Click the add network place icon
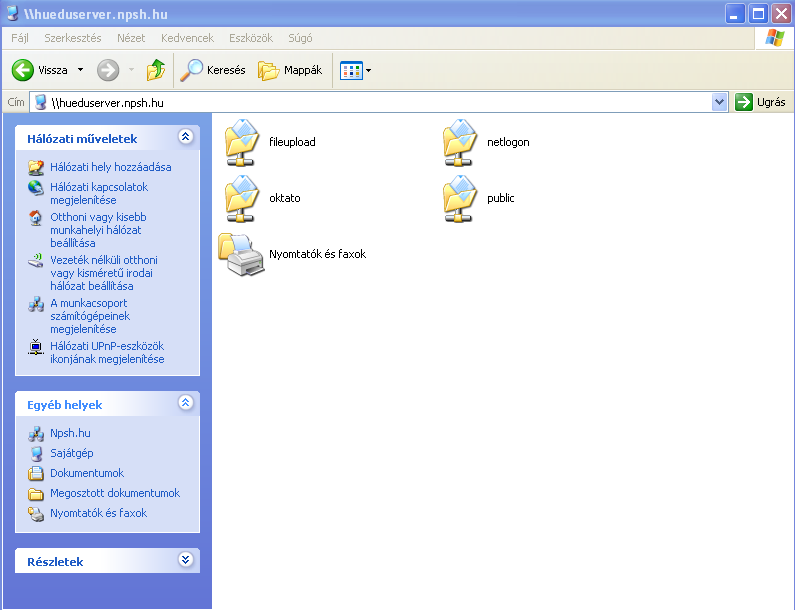The width and height of the screenshot is (795, 610). [35, 167]
